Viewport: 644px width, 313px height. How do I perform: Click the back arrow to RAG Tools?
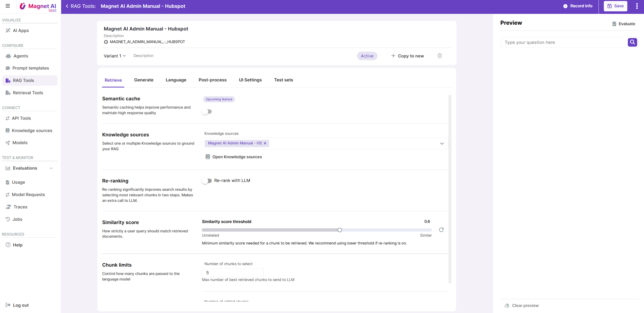point(67,6)
